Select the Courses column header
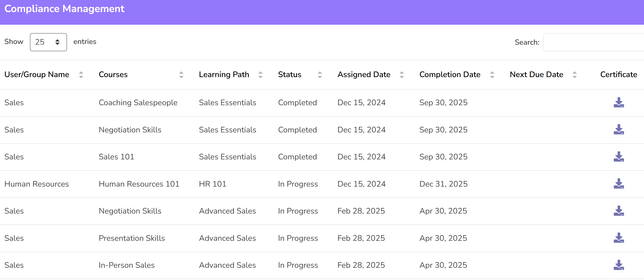 click(113, 74)
